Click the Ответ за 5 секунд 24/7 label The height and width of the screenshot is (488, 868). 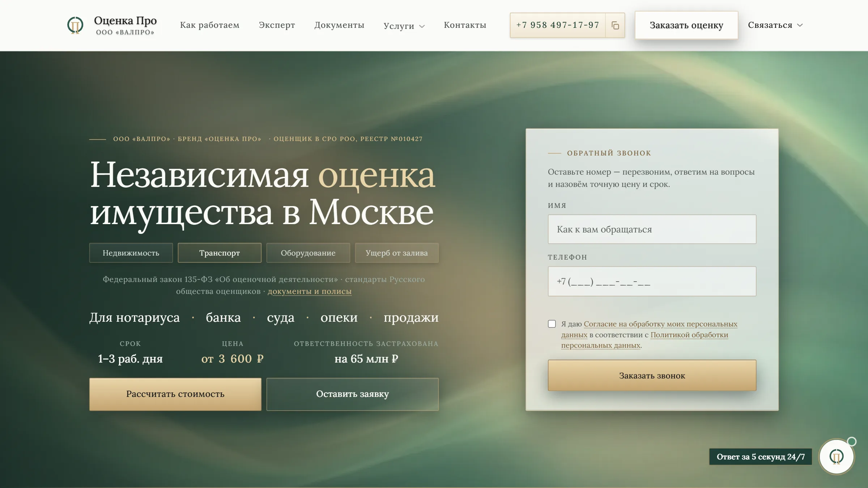pyautogui.click(x=761, y=457)
